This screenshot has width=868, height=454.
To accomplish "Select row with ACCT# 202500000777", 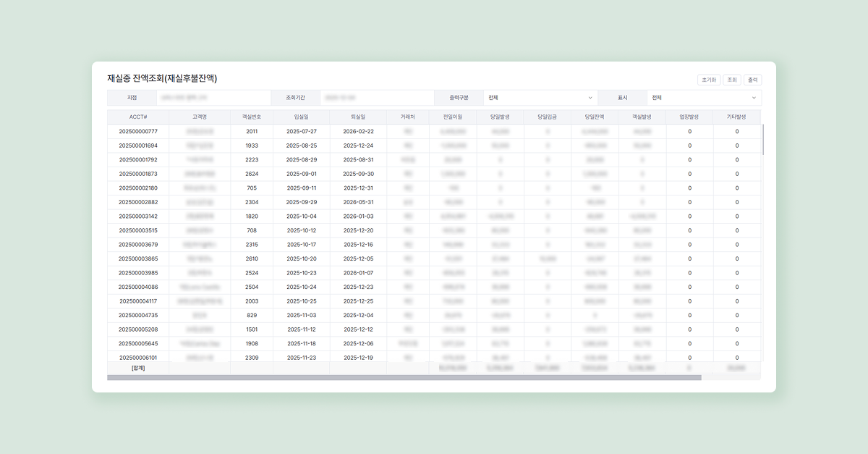I will [x=138, y=132].
